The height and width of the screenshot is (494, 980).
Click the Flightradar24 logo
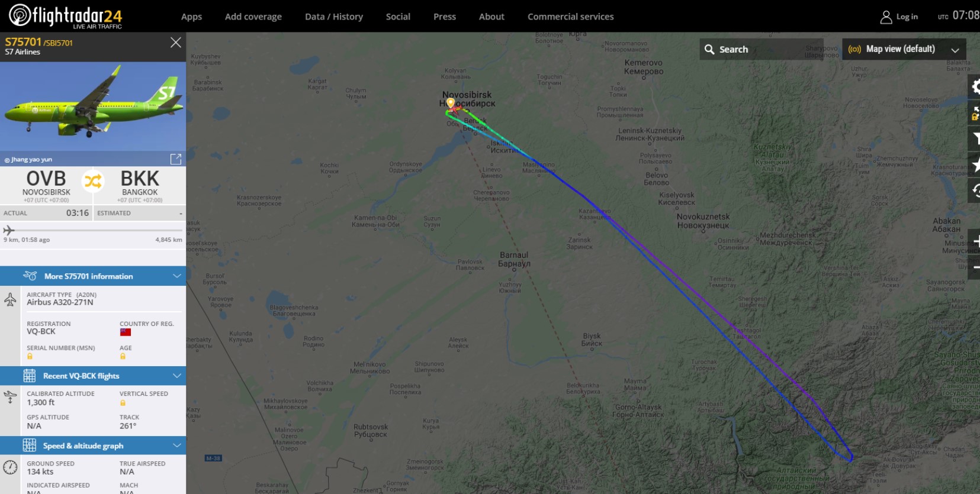(66, 16)
